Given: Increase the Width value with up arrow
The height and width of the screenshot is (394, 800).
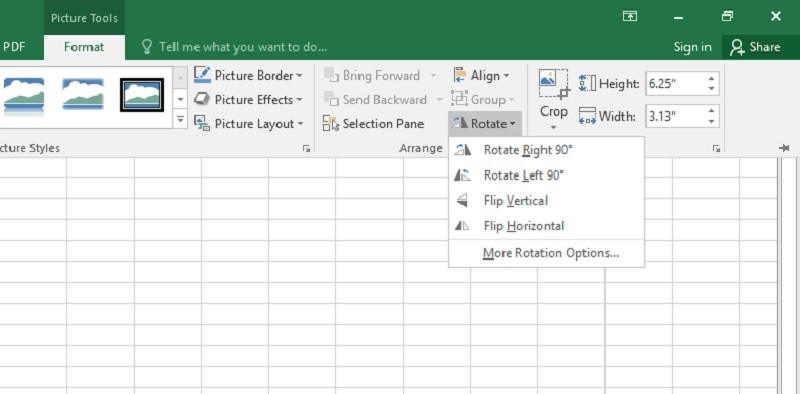Looking at the screenshot, I should [712, 112].
